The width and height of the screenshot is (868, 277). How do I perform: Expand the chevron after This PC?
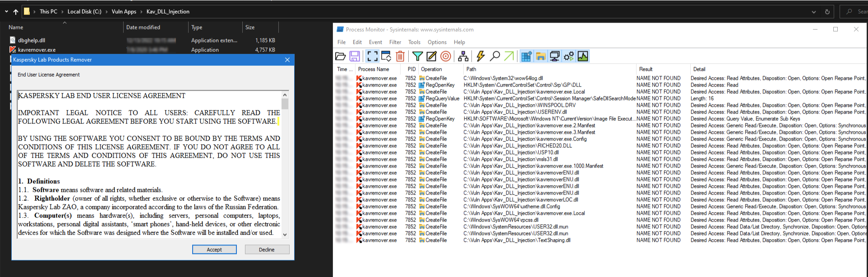click(63, 12)
